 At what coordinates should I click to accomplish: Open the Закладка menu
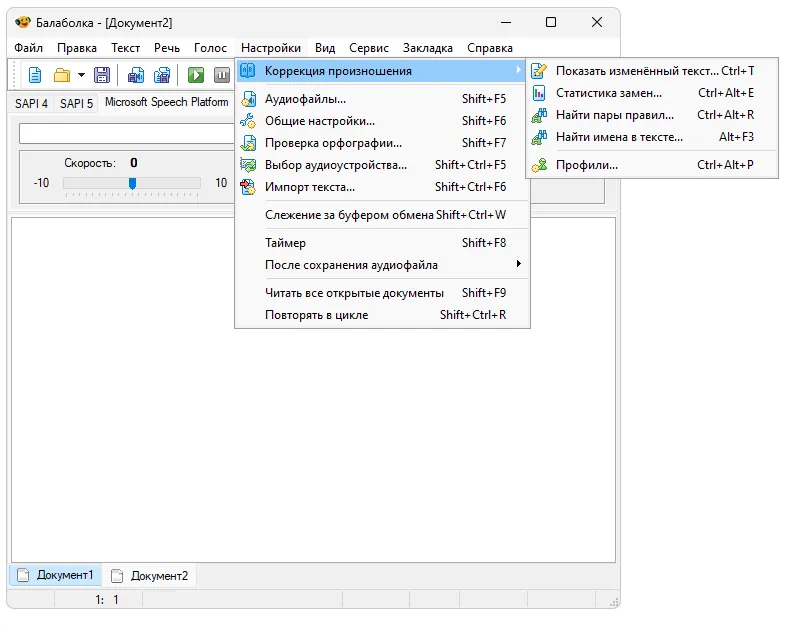coord(428,48)
